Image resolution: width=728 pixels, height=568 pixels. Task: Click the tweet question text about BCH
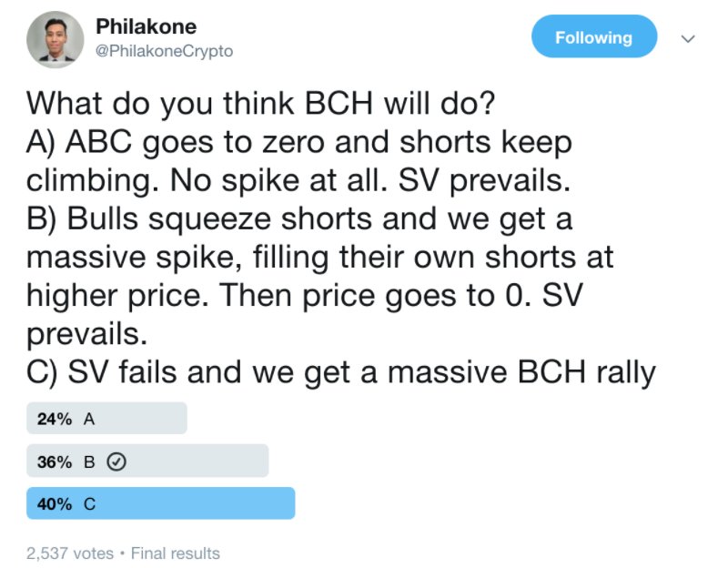(261, 103)
